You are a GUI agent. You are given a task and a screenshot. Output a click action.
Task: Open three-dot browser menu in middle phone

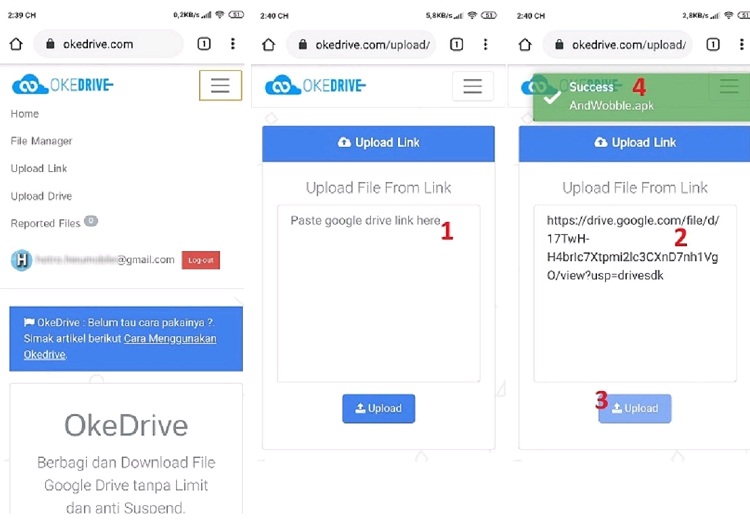pyautogui.click(x=485, y=44)
